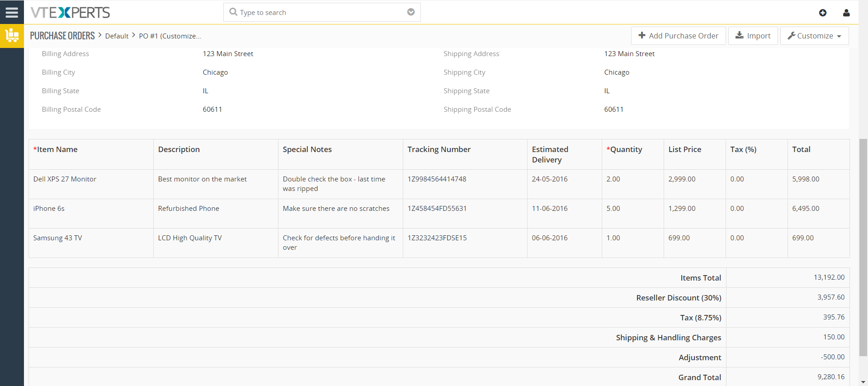Select the Default breadcrumb link
The height and width of the screenshot is (386, 868).
pos(117,36)
